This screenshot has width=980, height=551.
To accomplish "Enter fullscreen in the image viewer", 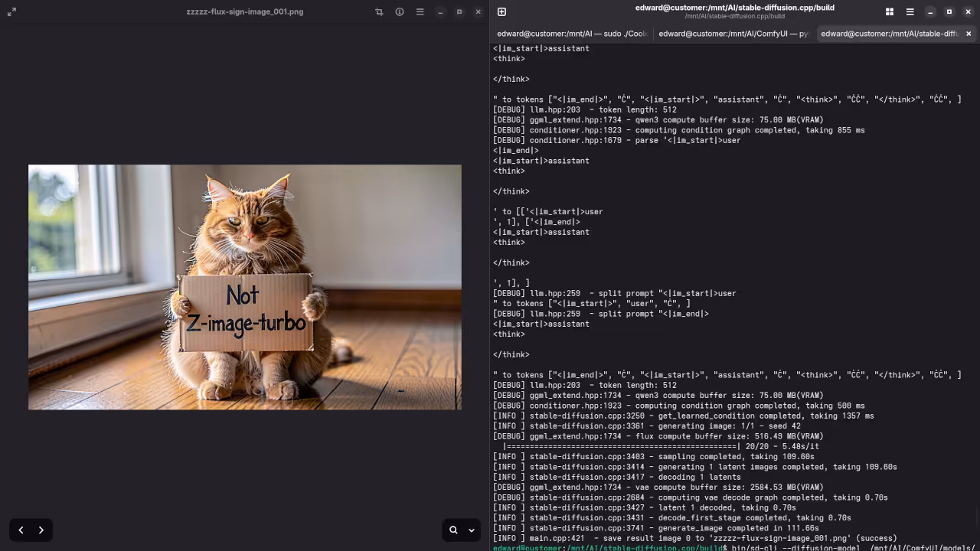I will click(11, 11).
